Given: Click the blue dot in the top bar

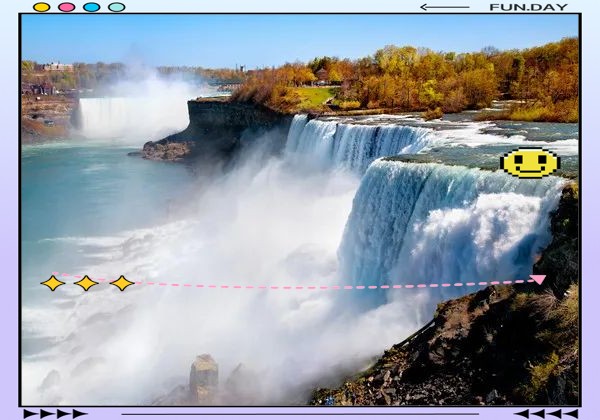Looking at the screenshot, I should pos(91,7).
